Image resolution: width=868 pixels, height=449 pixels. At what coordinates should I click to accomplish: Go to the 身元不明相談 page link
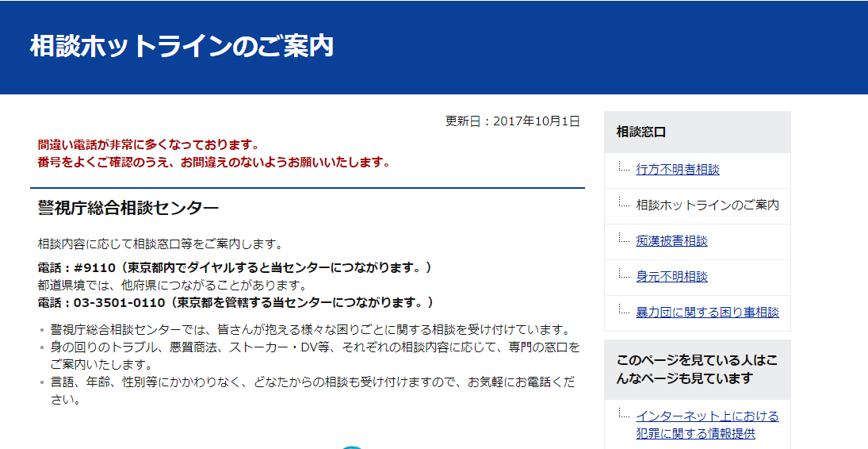(x=671, y=276)
